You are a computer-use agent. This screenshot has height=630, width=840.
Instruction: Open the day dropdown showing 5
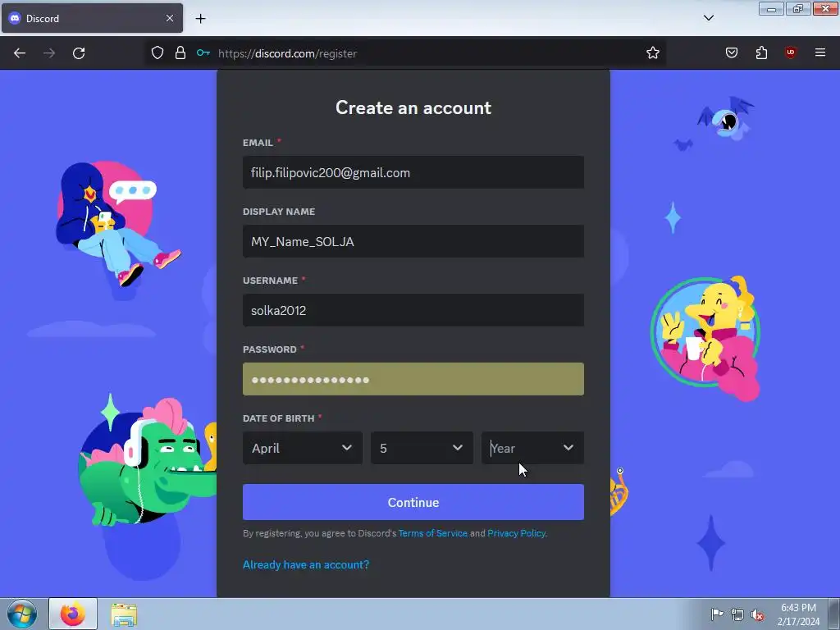click(422, 448)
